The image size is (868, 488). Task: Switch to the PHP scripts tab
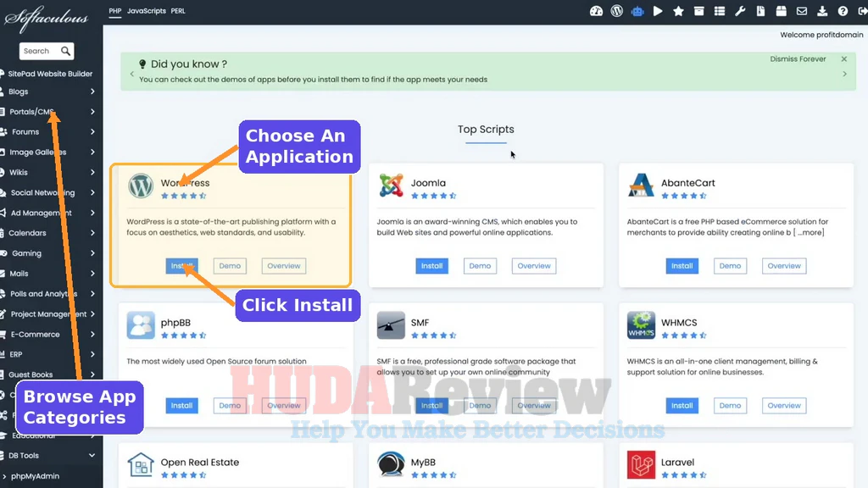click(114, 11)
